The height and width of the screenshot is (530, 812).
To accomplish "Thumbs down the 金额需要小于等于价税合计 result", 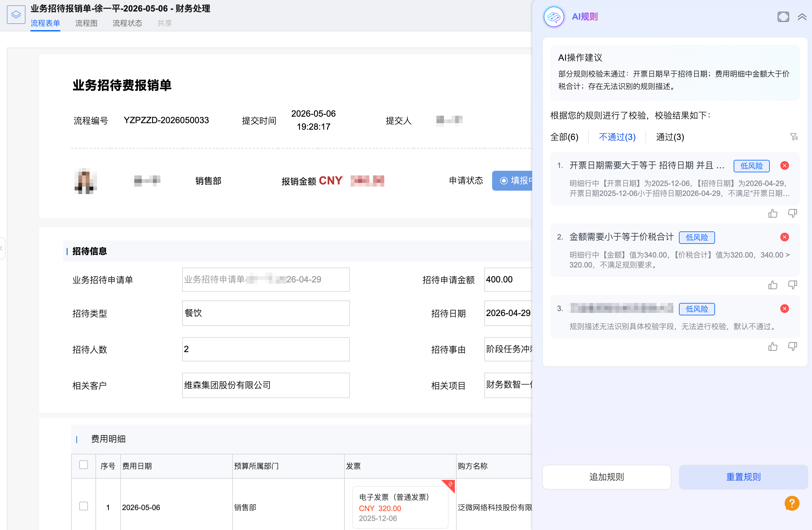I will click(x=792, y=285).
